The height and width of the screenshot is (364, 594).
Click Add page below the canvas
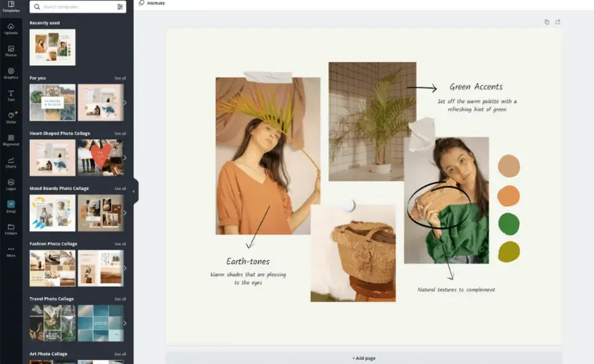coord(364,358)
